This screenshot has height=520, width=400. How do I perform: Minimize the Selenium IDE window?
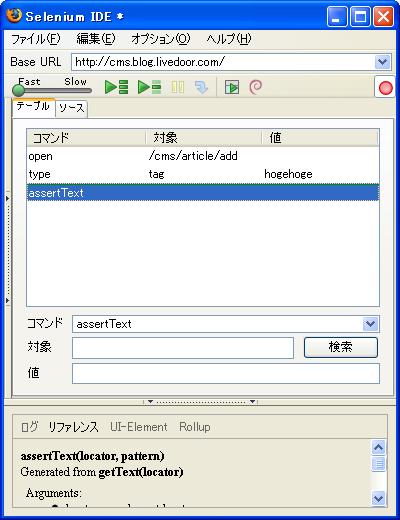[x=337, y=17]
